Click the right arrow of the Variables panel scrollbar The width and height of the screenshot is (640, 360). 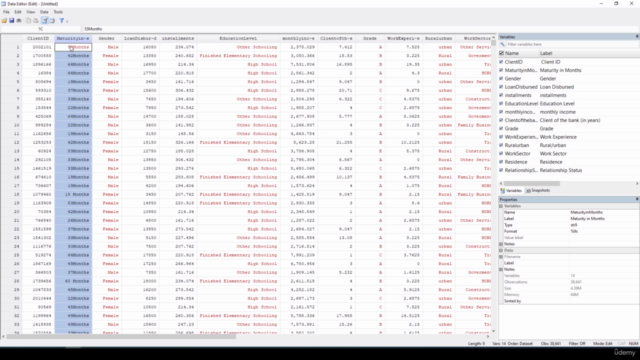click(x=637, y=184)
